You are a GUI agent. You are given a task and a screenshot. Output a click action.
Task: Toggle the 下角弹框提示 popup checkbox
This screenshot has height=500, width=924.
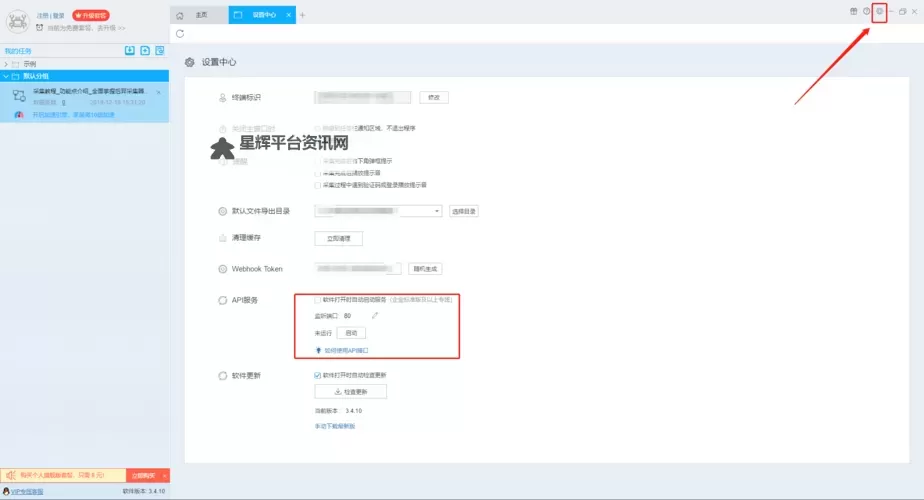(x=318, y=161)
